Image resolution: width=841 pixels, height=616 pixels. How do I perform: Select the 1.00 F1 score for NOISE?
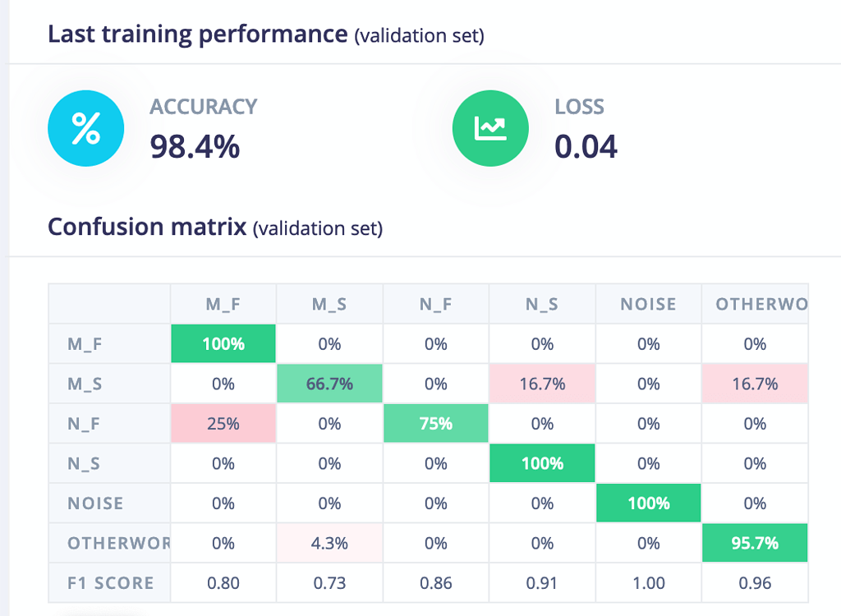click(x=648, y=583)
